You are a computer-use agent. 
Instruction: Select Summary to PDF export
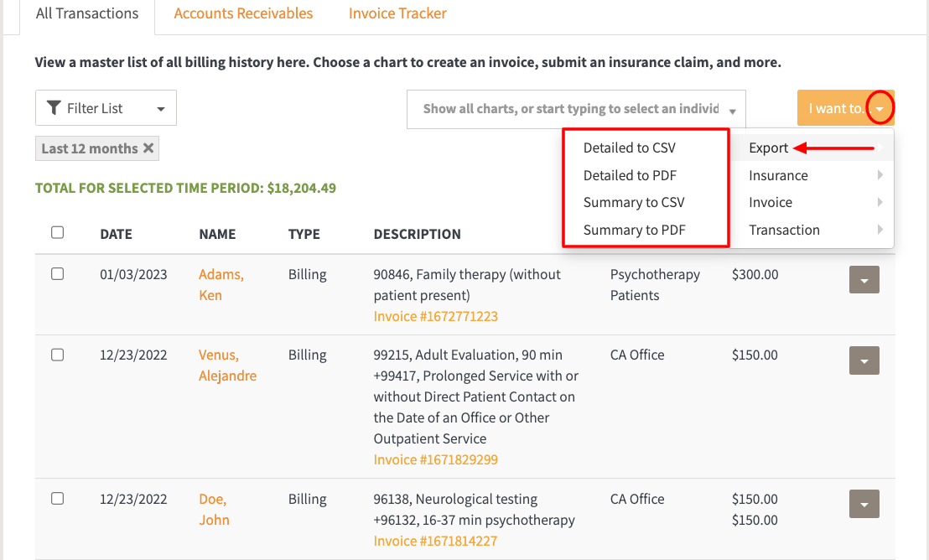tap(635, 230)
